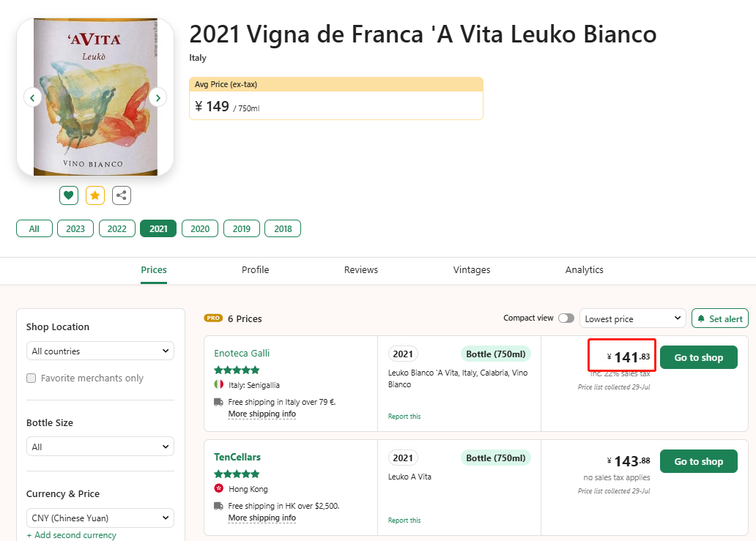This screenshot has height=541, width=756.
Task: Click the PRO badge icon
Action: (x=213, y=318)
